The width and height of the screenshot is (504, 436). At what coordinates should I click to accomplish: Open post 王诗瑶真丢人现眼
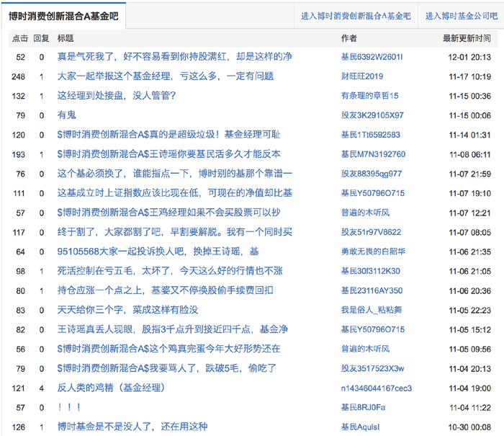tap(173, 329)
